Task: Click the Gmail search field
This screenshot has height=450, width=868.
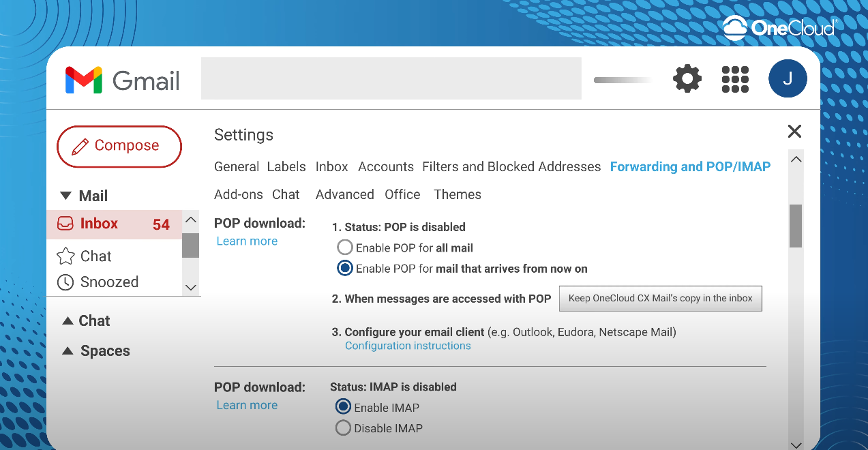Action: pyautogui.click(x=391, y=78)
